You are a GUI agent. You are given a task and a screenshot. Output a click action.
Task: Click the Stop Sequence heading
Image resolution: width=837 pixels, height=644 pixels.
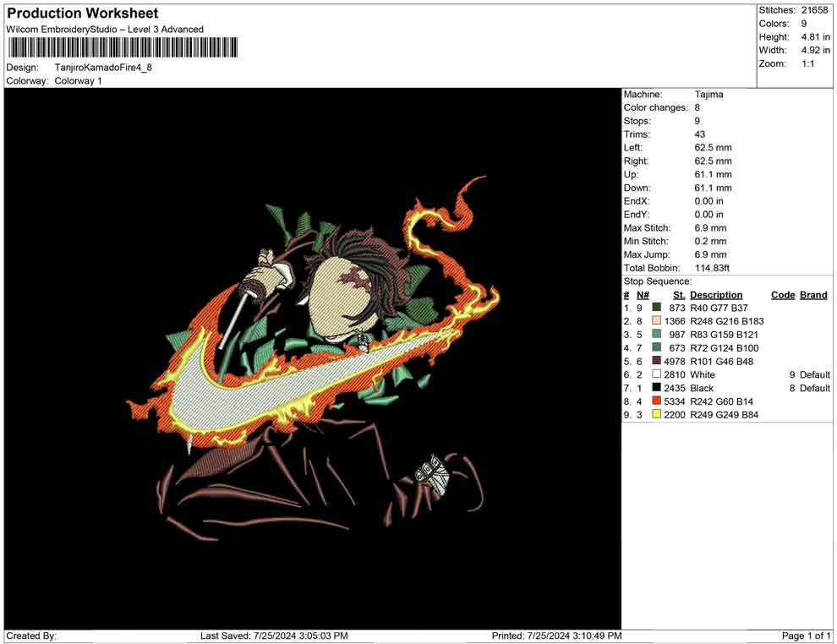pyautogui.click(x=658, y=281)
